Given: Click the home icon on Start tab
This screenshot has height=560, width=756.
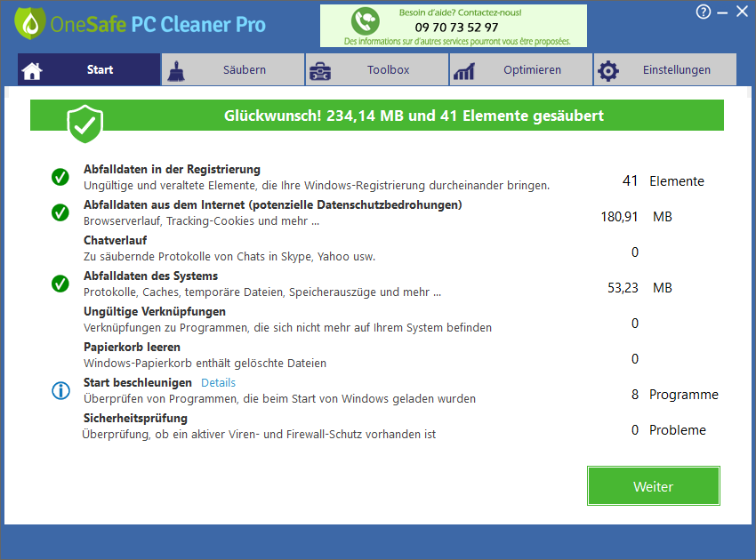Looking at the screenshot, I should click(x=32, y=71).
